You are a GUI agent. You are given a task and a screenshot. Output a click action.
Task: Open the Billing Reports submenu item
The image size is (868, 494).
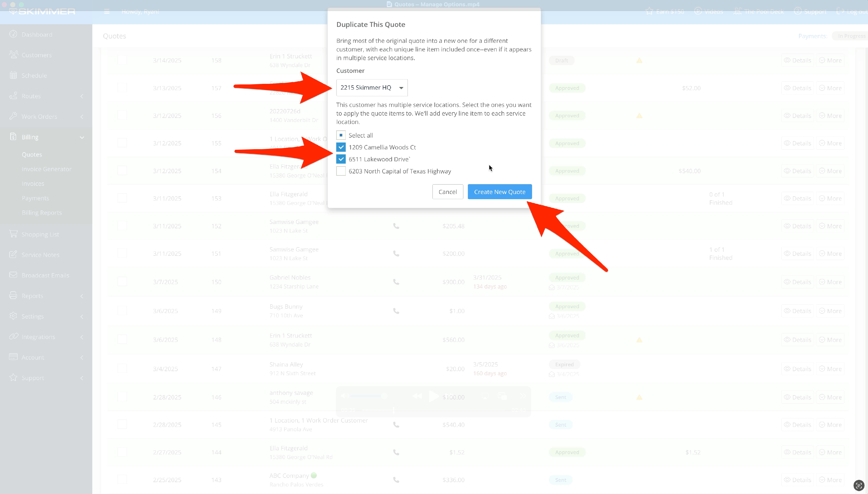[x=42, y=213]
